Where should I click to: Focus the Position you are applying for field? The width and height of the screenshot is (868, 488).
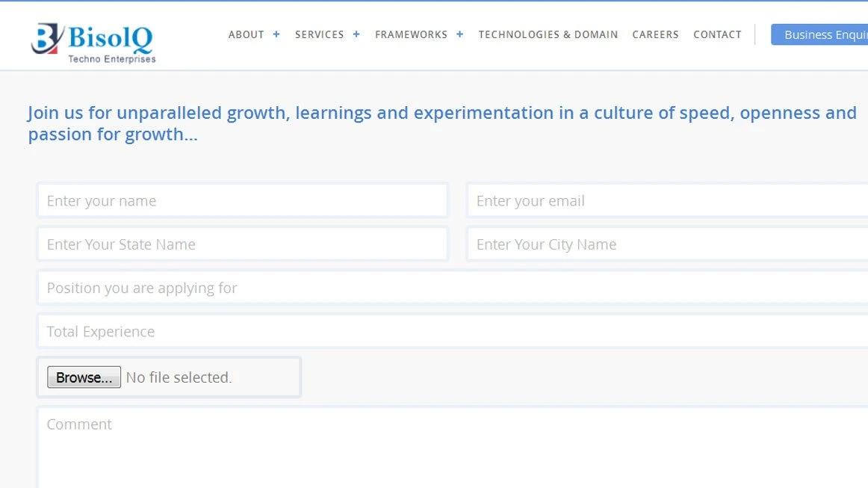click(x=452, y=288)
